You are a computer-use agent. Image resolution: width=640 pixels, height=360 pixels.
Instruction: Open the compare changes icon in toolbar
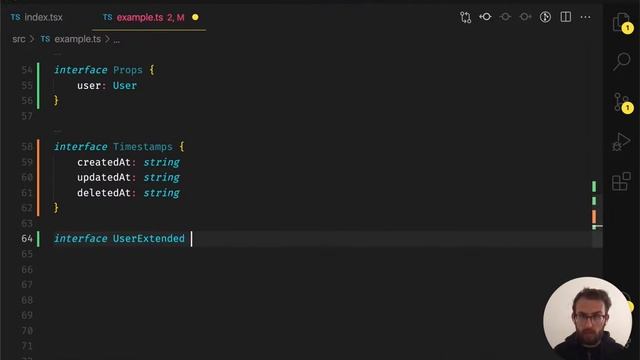465,17
